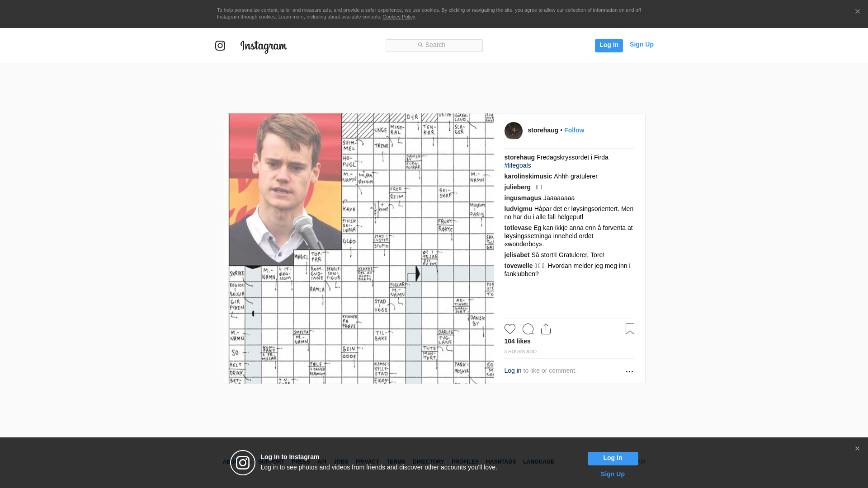Open the more options ellipsis menu

coord(629,371)
